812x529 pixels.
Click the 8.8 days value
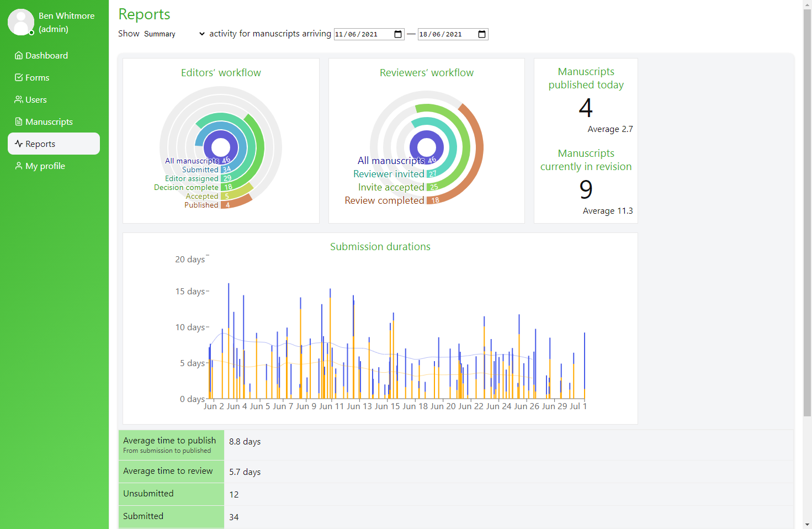click(245, 442)
